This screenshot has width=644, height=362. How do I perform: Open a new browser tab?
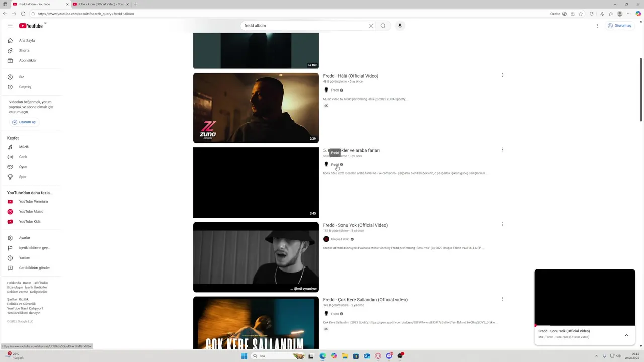pos(136,4)
